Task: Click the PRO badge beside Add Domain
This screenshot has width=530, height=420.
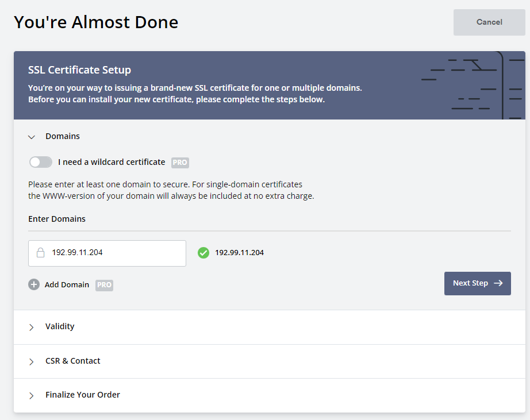Action: coord(104,285)
